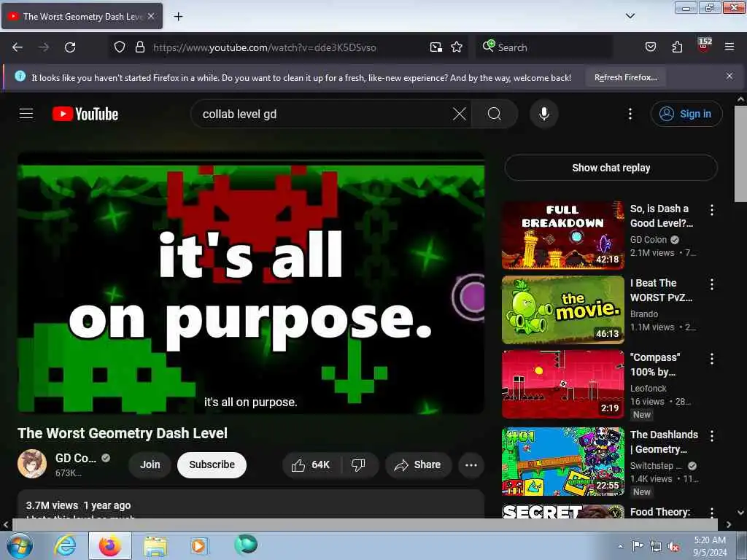
Task: Show hidden tray icons arrow
Action: point(620,546)
